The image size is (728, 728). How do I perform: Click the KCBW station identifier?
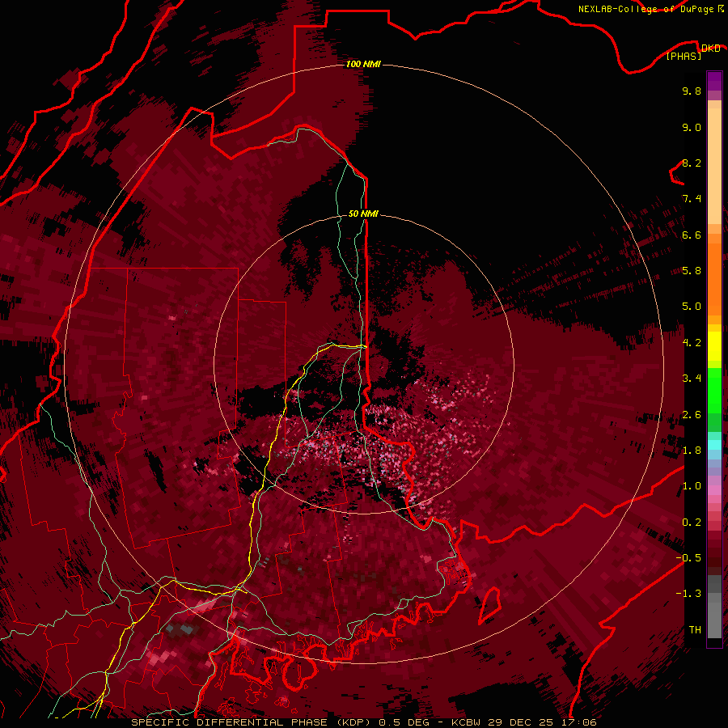(x=467, y=722)
